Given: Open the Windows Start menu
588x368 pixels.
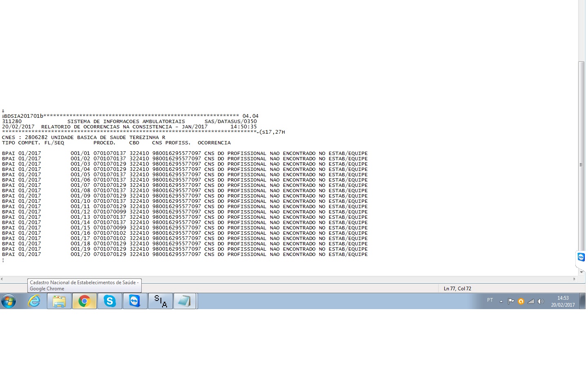Looking at the screenshot, I should pyautogui.click(x=9, y=301).
